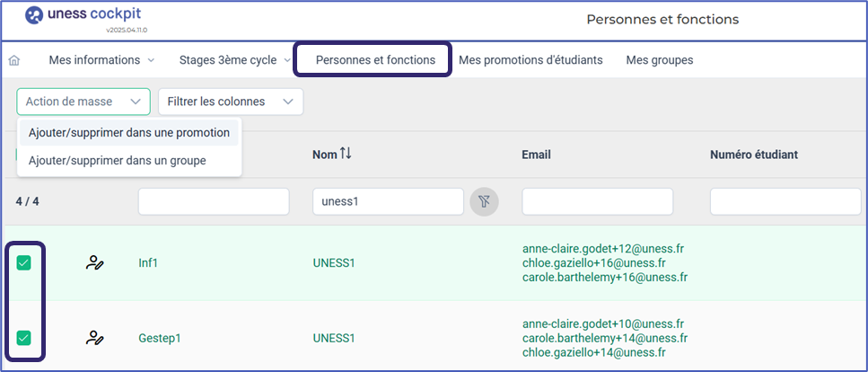Choose Ajouter/supprimer dans un groupe

[x=118, y=161]
